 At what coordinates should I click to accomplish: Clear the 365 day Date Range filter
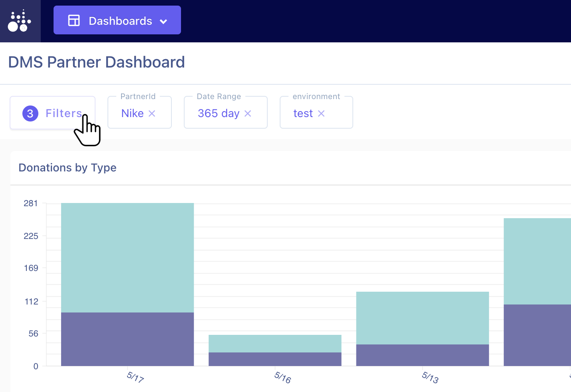(x=248, y=113)
